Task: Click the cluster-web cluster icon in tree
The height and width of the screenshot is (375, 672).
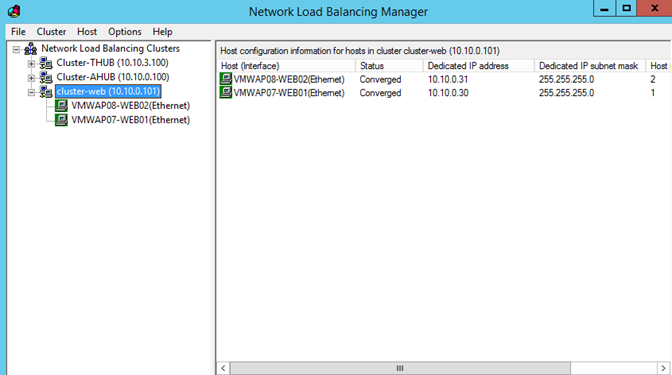Action: [46, 91]
